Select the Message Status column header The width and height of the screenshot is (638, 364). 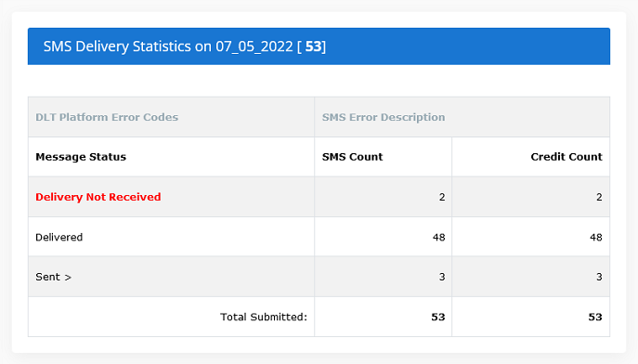point(81,157)
